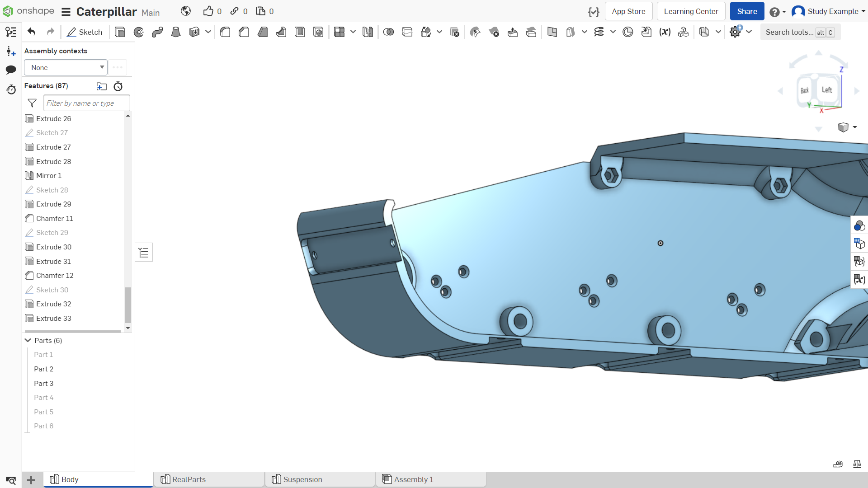Image resolution: width=868 pixels, height=488 pixels.
Task: Click the Body tab
Action: pos(98,479)
